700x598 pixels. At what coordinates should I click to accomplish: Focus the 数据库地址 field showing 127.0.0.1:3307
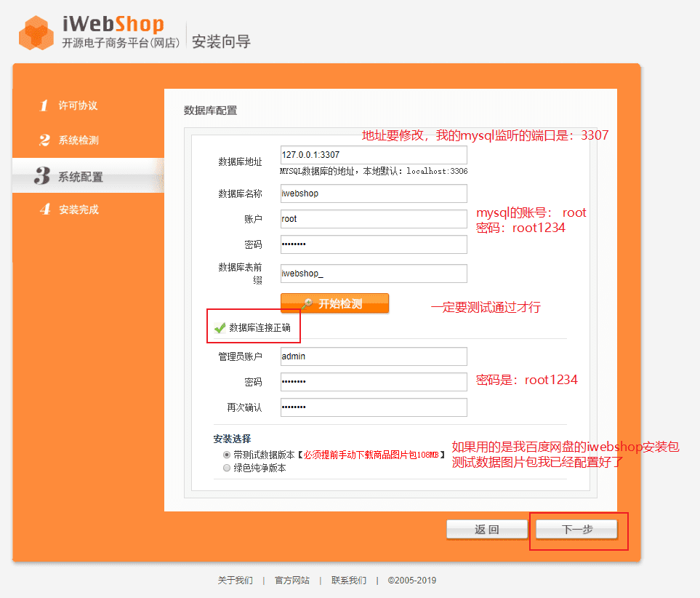click(374, 155)
